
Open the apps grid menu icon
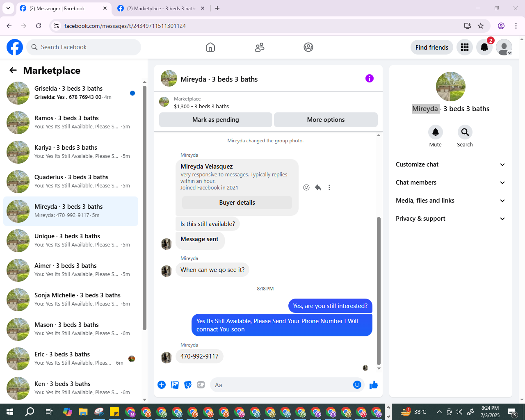click(x=465, y=47)
